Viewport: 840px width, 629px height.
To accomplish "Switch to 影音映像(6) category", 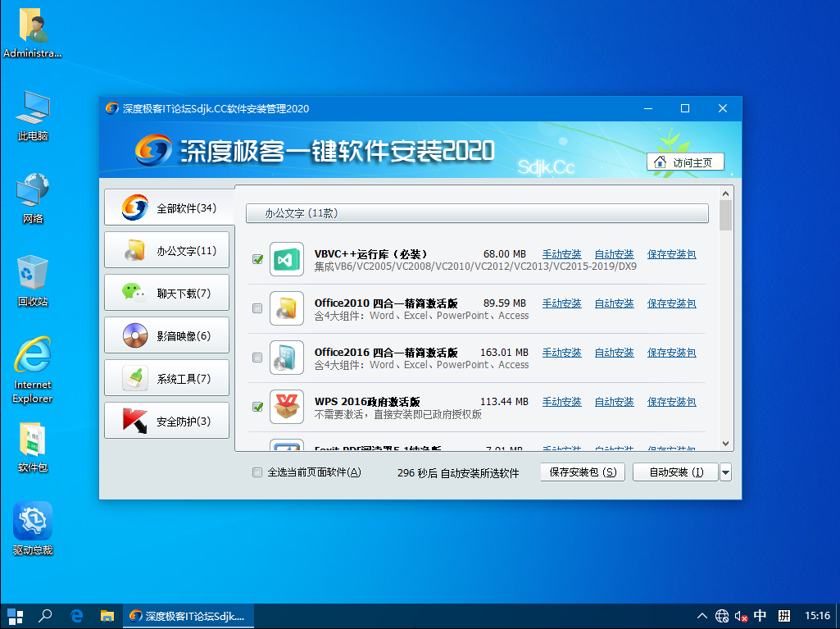I will point(166,335).
